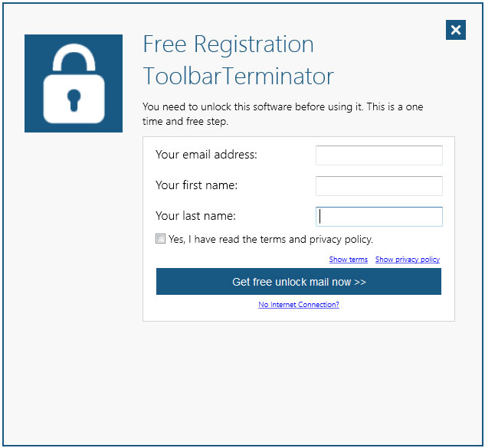Image resolution: width=485 pixels, height=448 pixels.
Task: Click the 'time and free step.' text line
Action: [x=185, y=121]
